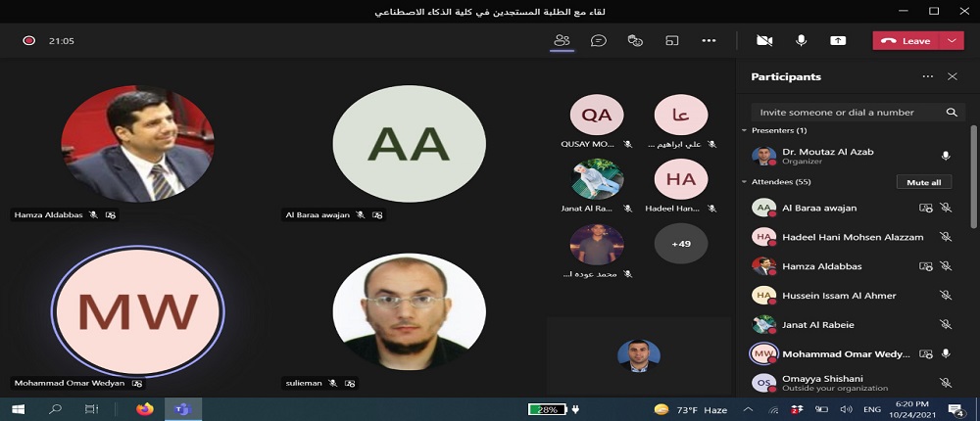Unmute Hadeel Hani Mohsen Alazzam's microphone

point(946,237)
